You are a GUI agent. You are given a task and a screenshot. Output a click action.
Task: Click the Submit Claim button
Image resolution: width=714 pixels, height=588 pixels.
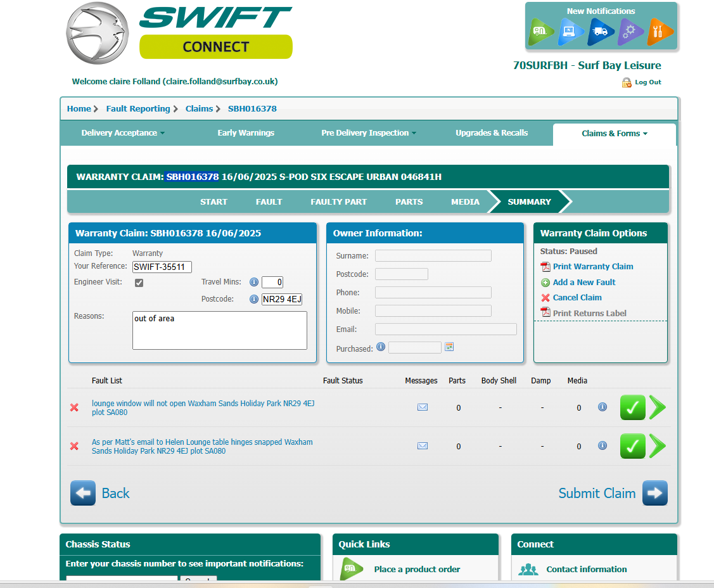(x=612, y=493)
